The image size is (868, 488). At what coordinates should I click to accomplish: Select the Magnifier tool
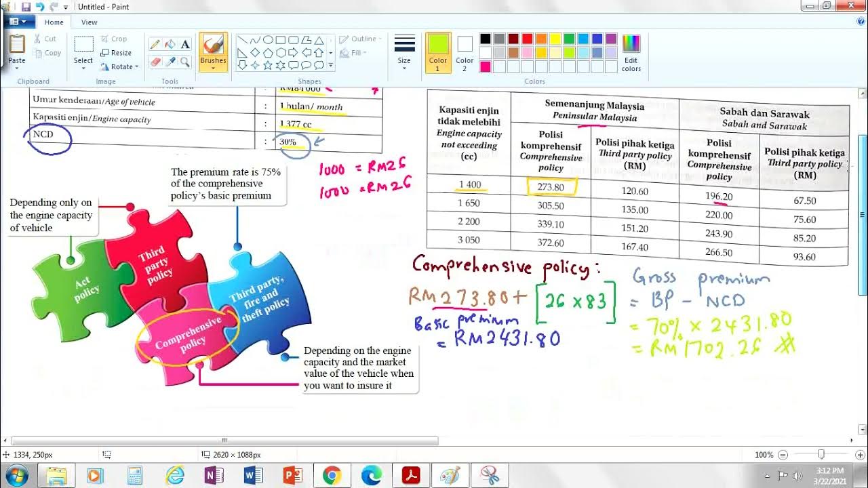185,62
